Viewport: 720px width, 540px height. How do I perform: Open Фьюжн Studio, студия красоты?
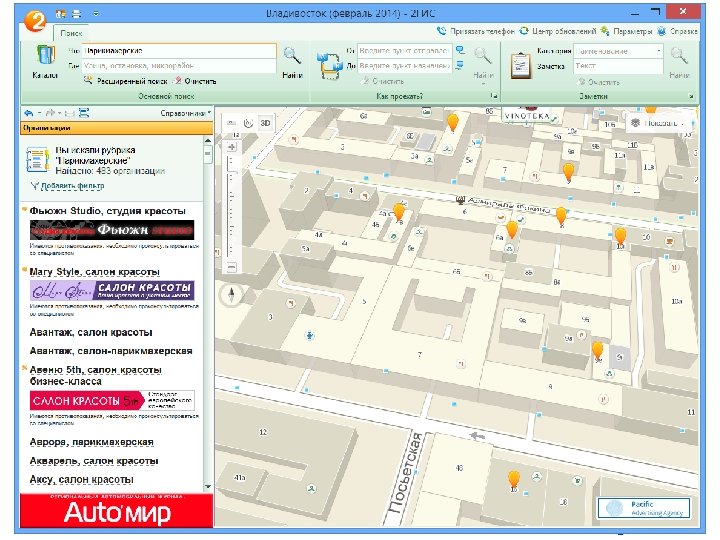coord(107,211)
